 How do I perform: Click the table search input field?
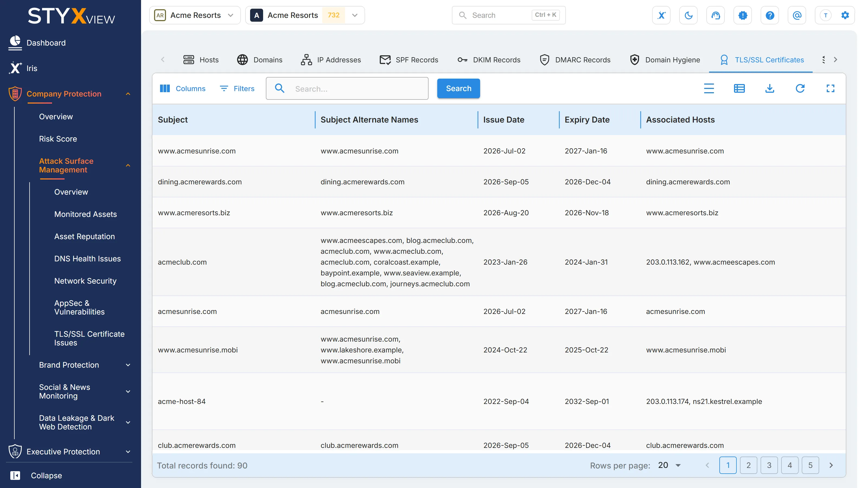[x=347, y=89]
